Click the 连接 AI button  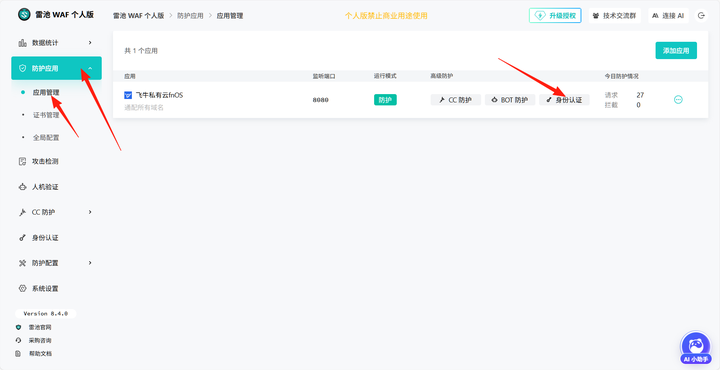(669, 16)
